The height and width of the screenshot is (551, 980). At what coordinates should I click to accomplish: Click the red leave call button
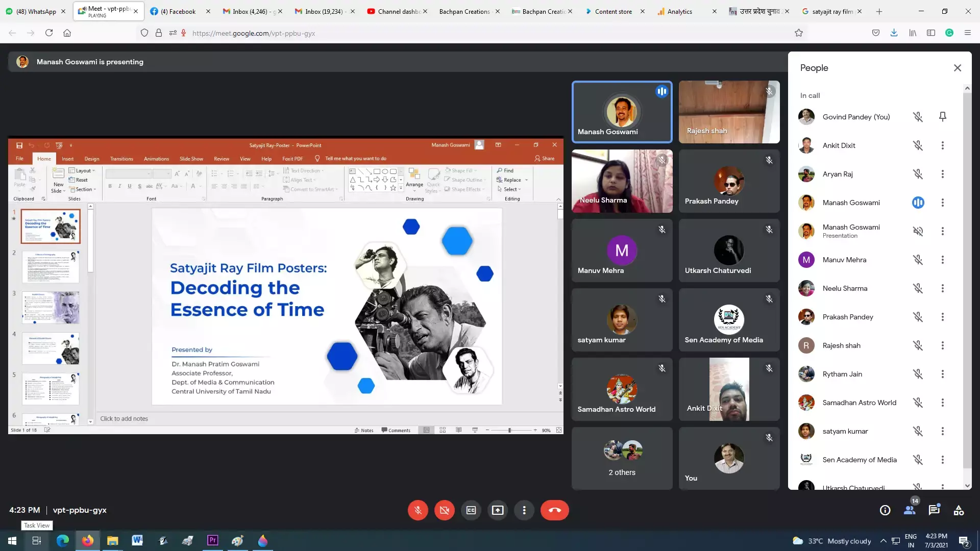coord(554,510)
